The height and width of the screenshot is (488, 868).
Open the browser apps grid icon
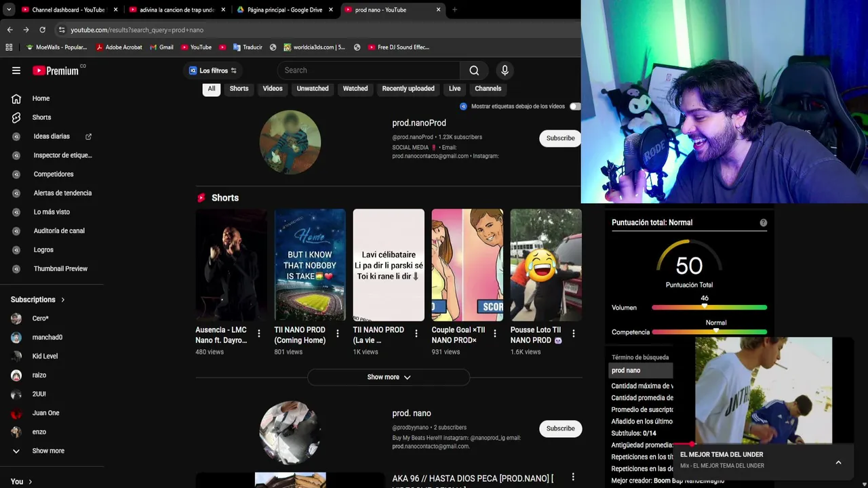[x=9, y=47]
